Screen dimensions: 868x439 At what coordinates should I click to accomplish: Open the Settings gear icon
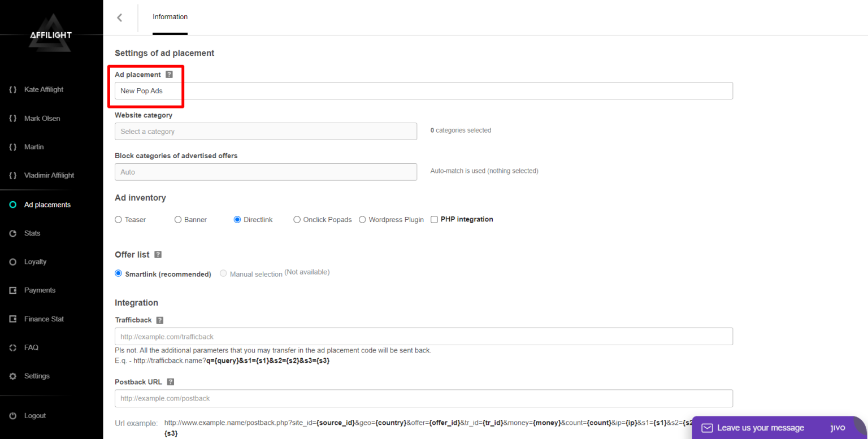(x=12, y=376)
